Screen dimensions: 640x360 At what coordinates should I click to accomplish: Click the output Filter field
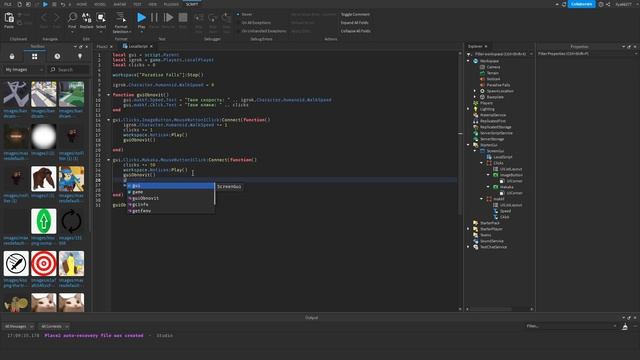coord(571,326)
